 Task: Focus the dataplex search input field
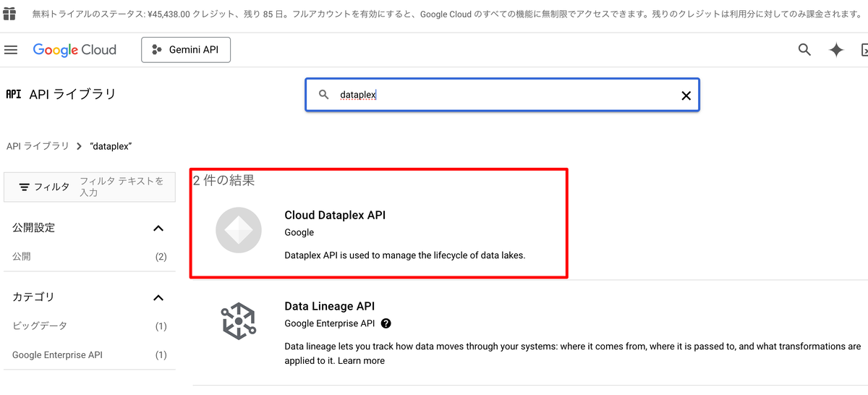[503, 95]
